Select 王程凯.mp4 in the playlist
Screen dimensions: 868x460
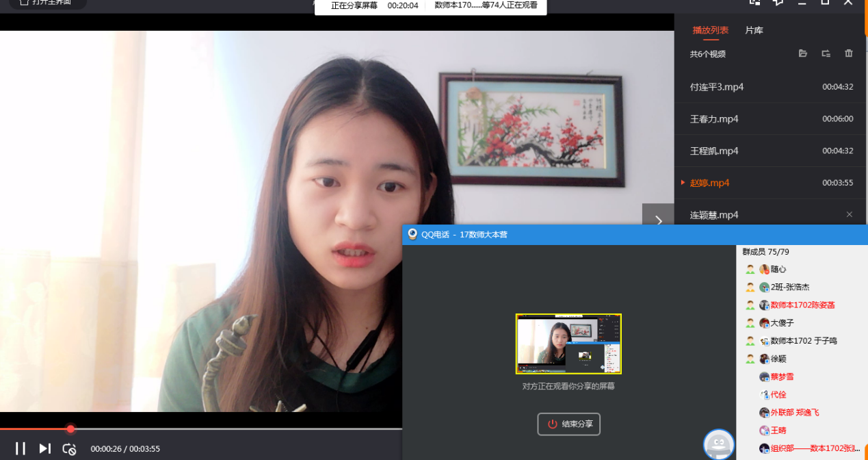[714, 151]
